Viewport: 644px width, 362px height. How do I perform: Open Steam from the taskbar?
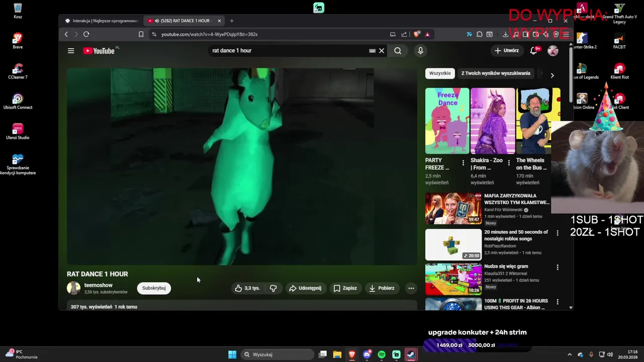coord(411,354)
